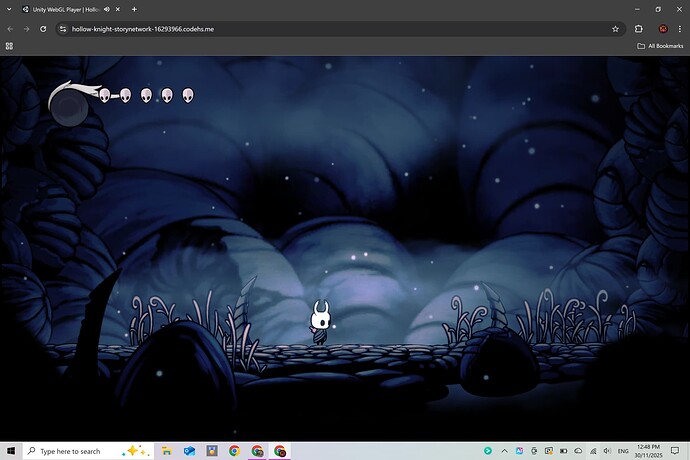Click the ENG language indicator
The width and height of the screenshot is (690, 460).
(623, 451)
